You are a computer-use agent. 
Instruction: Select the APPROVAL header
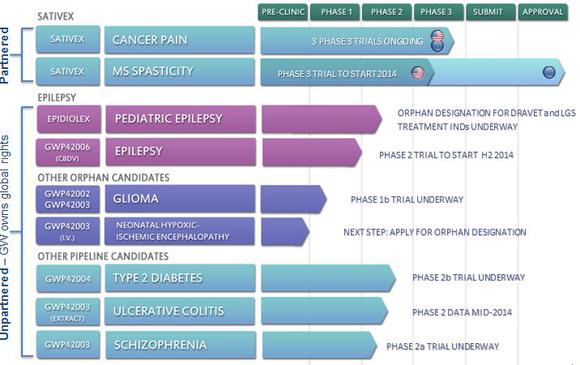[x=543, y=12]
